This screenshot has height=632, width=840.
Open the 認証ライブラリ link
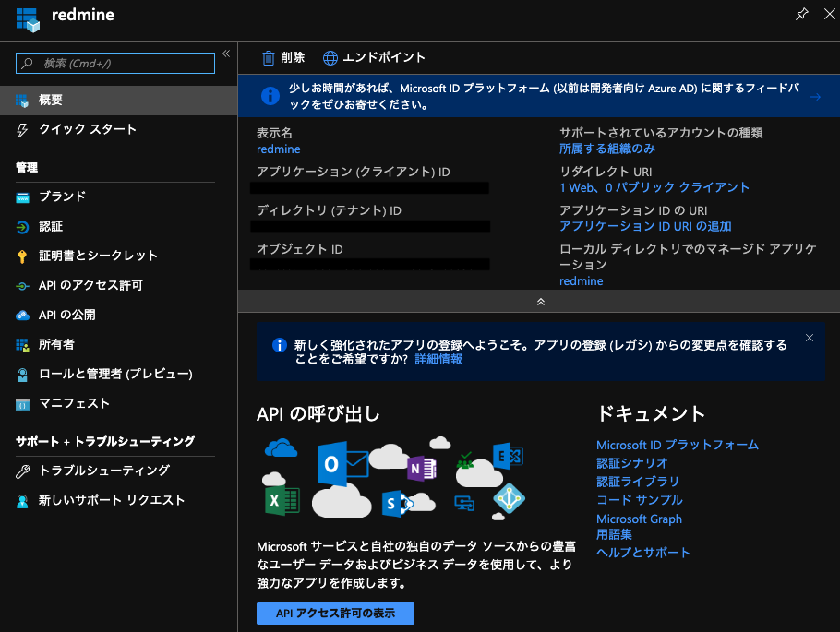(x=638, y=482)
